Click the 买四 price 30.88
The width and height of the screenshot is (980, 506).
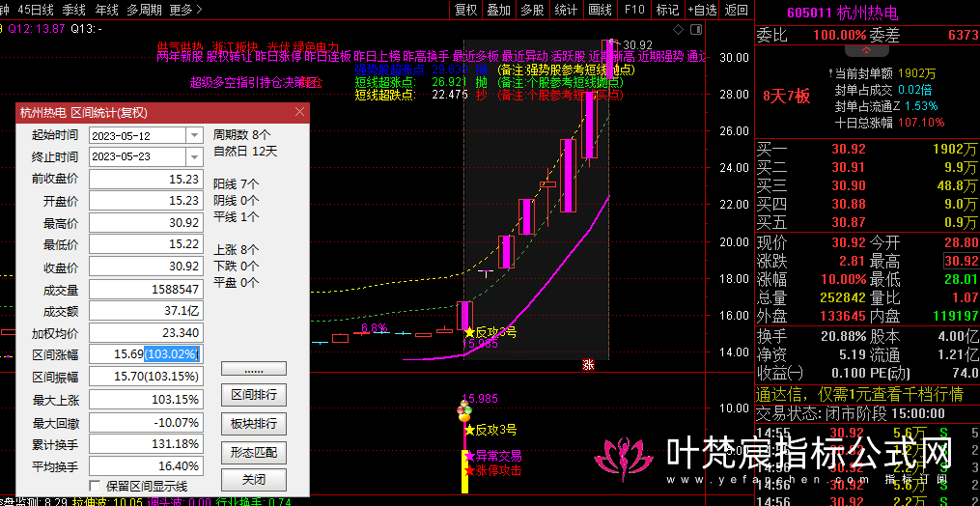(x=848, y=204)
